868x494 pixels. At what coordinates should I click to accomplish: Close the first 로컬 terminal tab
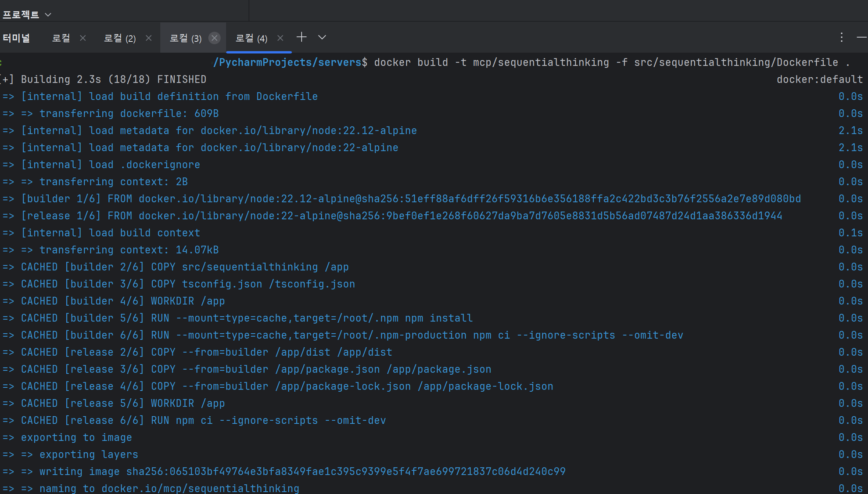tap(83, 38)
